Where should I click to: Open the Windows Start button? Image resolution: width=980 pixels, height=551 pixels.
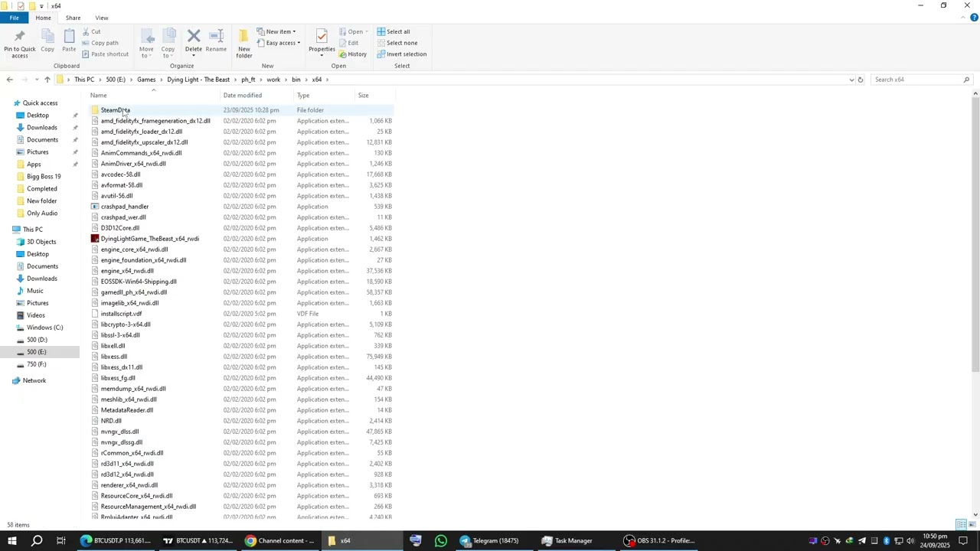[x=12, y=540]
